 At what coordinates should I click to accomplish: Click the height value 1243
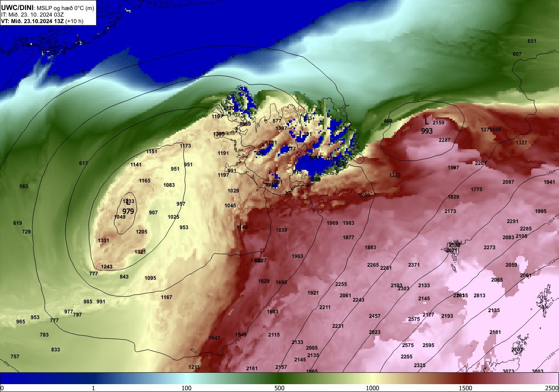(107, 267)
